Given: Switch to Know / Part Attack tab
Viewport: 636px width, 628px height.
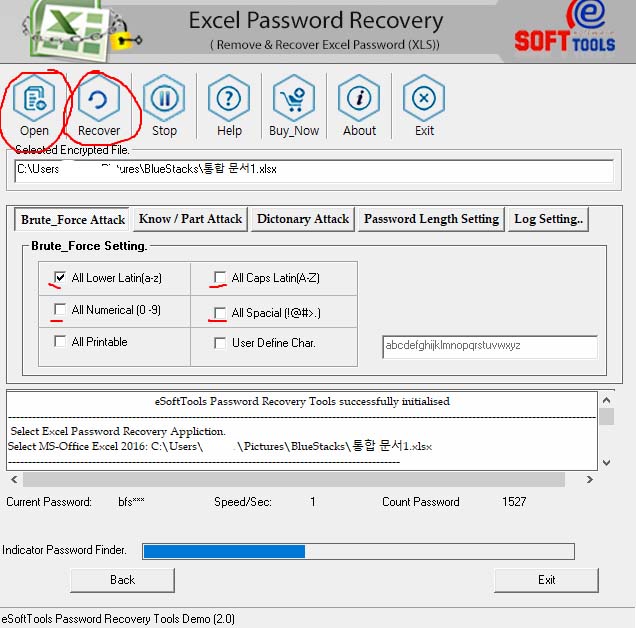Looking at the screenshot, I should [x=190, y=219].
